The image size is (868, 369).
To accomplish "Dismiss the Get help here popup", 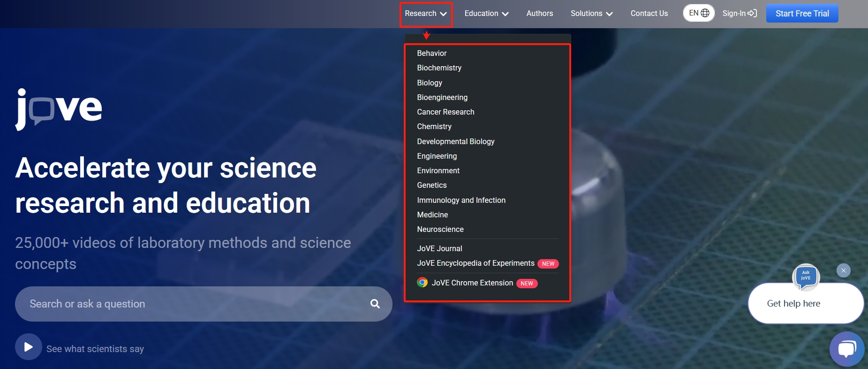I will 843,270.
